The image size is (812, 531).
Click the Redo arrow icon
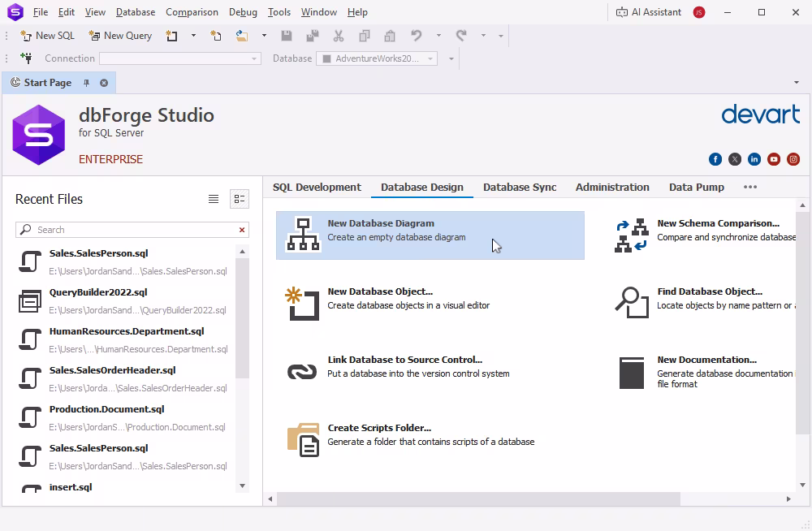[461, 36]
